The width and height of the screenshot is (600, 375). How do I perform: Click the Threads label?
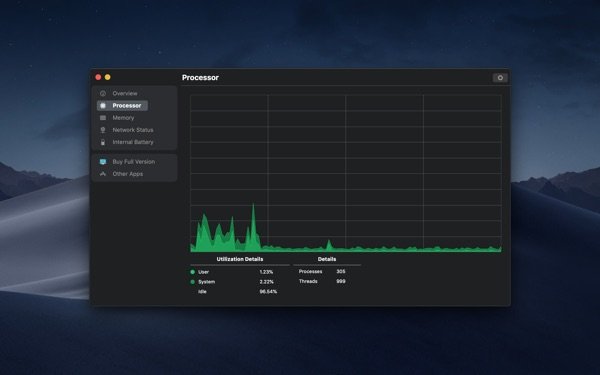click(x=308, y=281)
